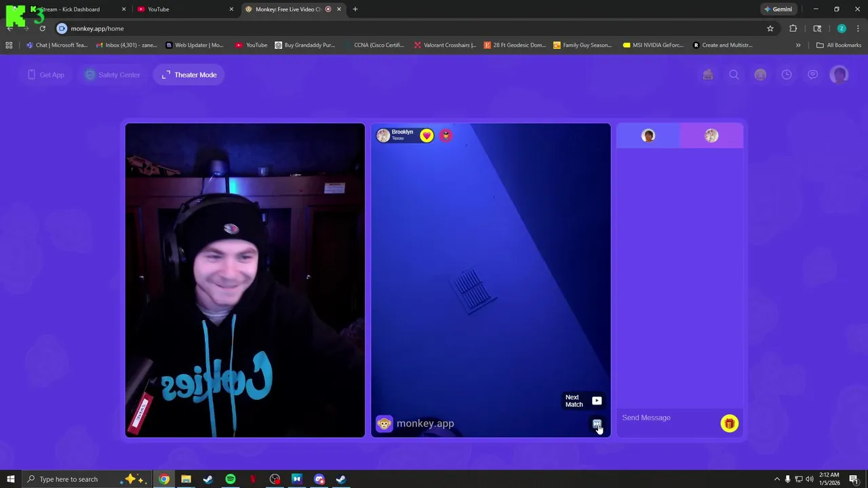The image size is (868, 488).
Task: Open Chrome profile avatar Z
Action: (842, 28)
